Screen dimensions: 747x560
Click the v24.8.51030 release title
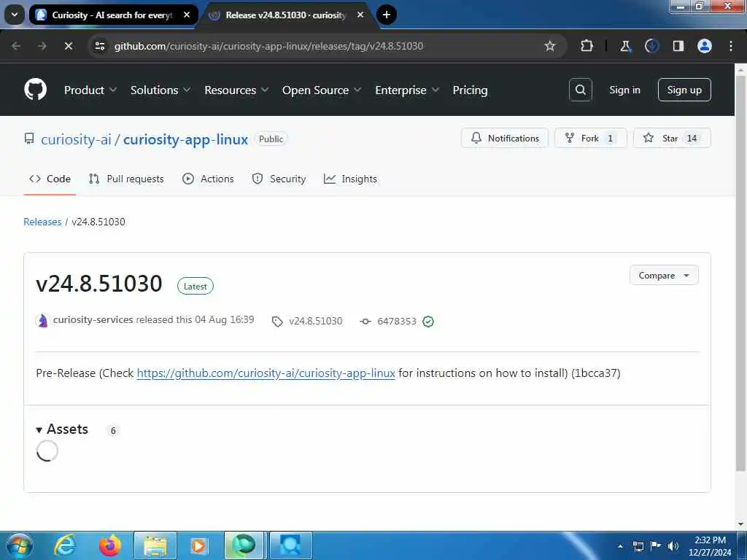(99, 284)
